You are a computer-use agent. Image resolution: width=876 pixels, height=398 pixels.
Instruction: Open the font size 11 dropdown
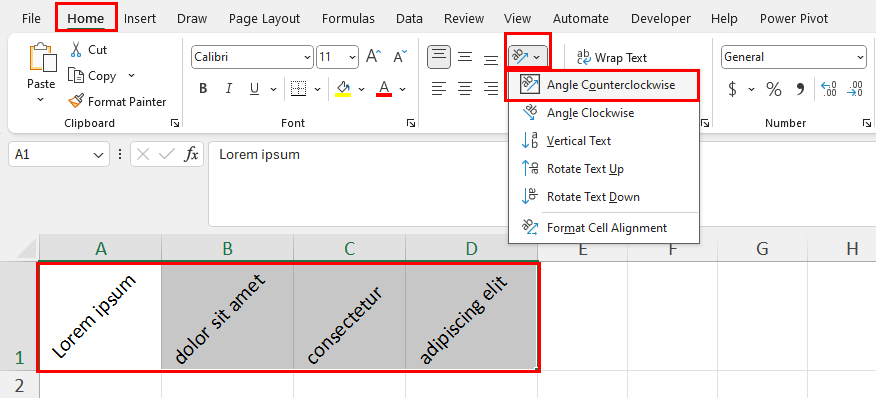[353, 57]
